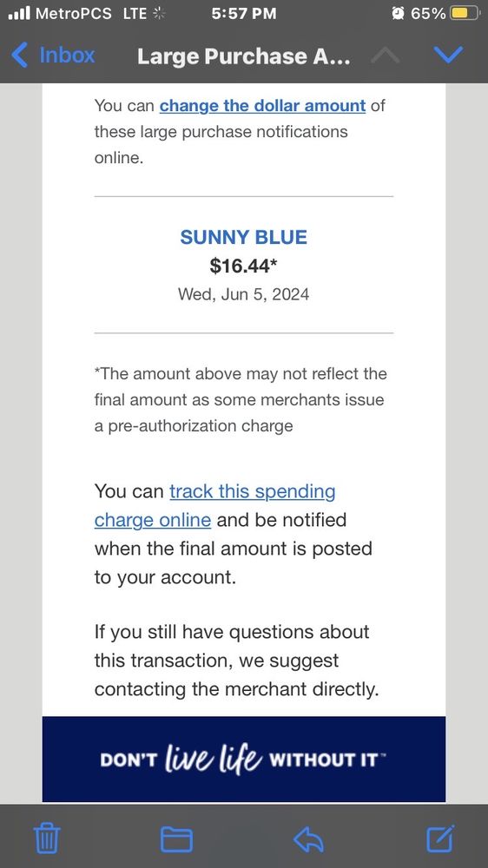Tap the $16.44 transaction amount
The height and width of the screenshot is (868, 488).
pyautogui.click(x=243, y=266)
